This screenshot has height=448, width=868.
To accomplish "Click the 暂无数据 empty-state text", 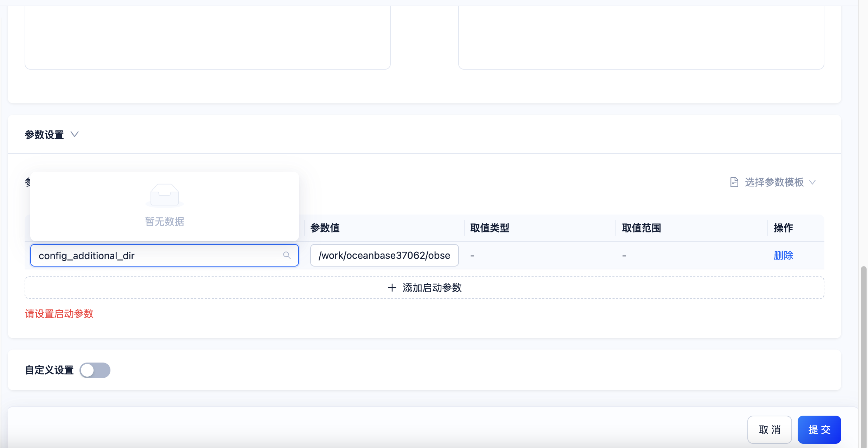I will 165,222.
